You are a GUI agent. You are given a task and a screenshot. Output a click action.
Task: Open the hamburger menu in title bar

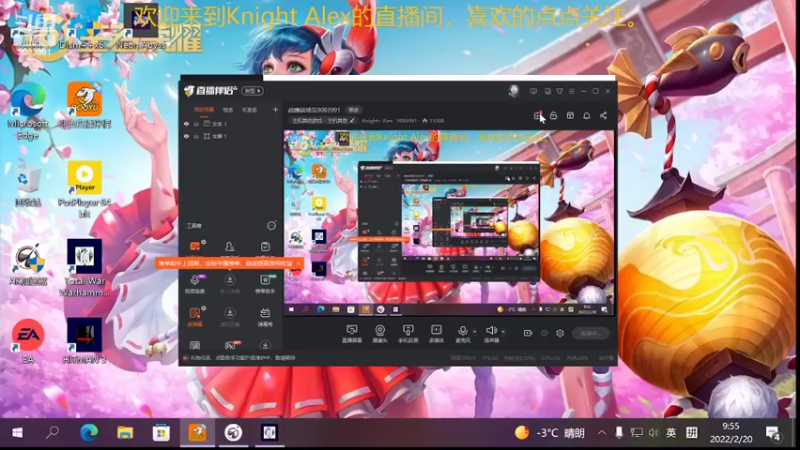click(571, 91)
